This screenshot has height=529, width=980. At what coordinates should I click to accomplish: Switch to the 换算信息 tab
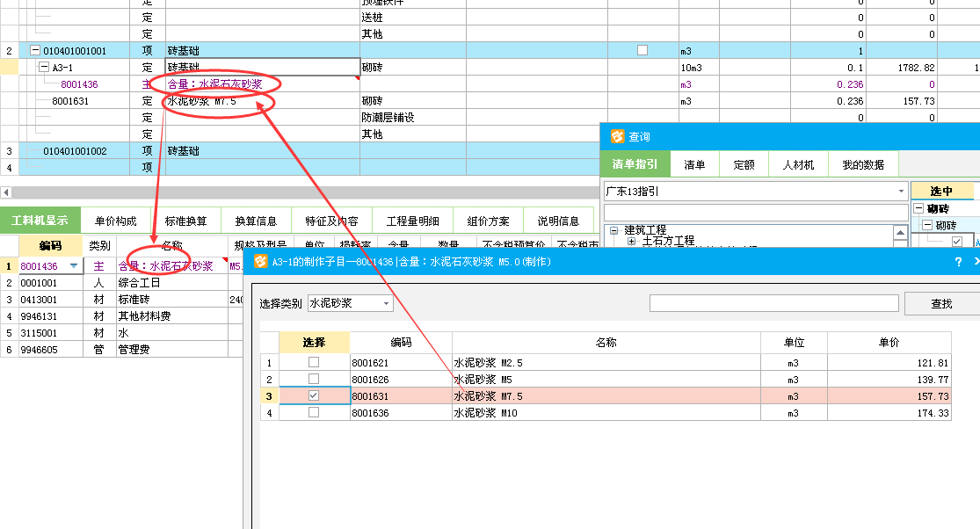256,221
